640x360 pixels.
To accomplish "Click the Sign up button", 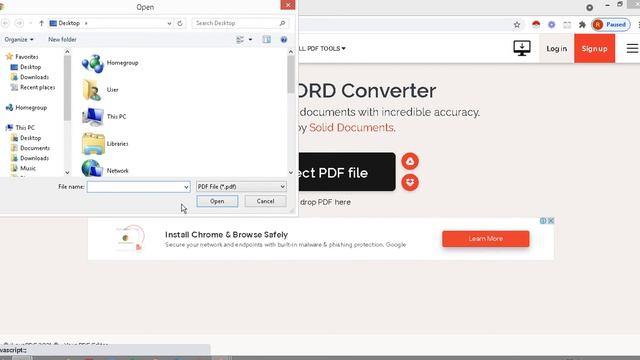I will point(594,49).
